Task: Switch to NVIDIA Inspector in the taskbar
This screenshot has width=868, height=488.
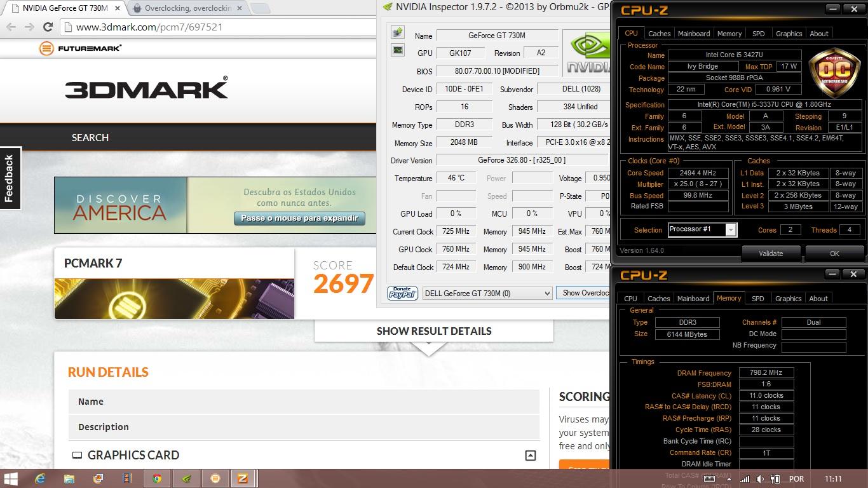Action: [186, 478]
